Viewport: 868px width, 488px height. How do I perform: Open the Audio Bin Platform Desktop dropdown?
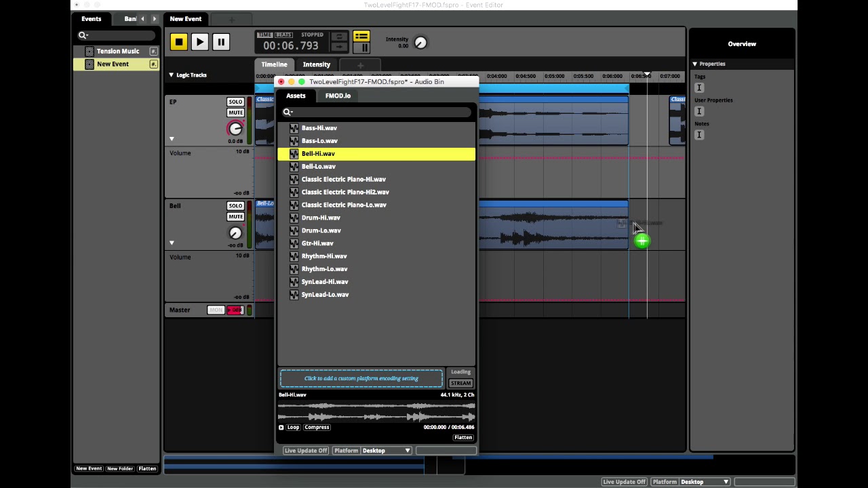tap(387, 451)
